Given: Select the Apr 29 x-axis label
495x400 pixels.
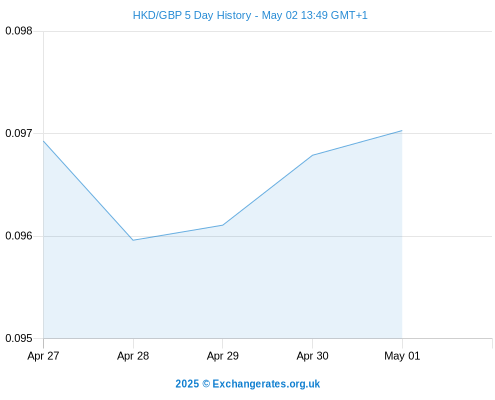Looking at the screenshot, I should pos(223,356).
